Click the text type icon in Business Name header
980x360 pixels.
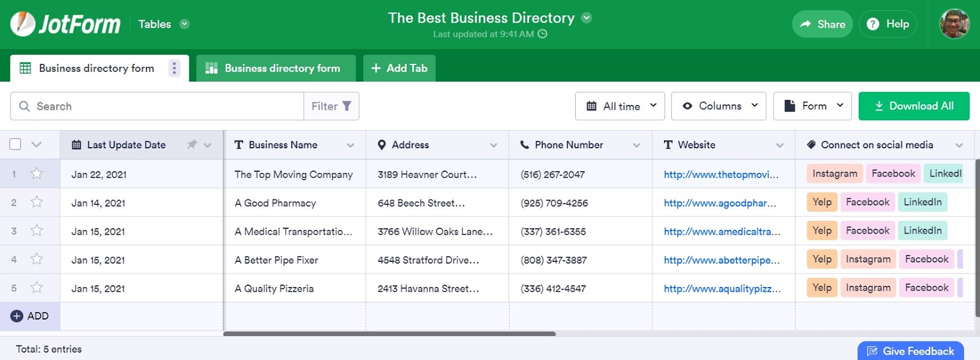[239, 145]
